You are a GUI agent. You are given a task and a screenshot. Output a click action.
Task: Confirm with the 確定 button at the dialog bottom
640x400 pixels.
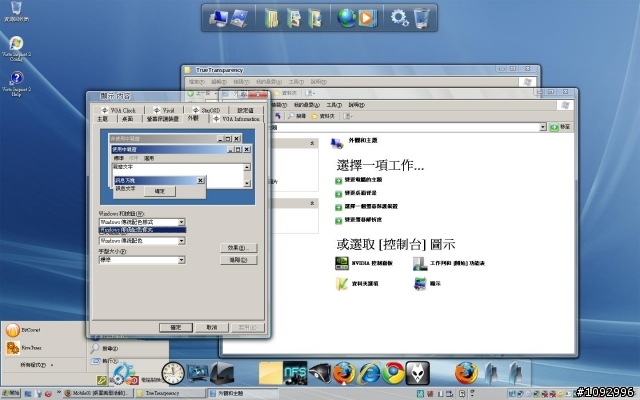[x=176, y=327]
